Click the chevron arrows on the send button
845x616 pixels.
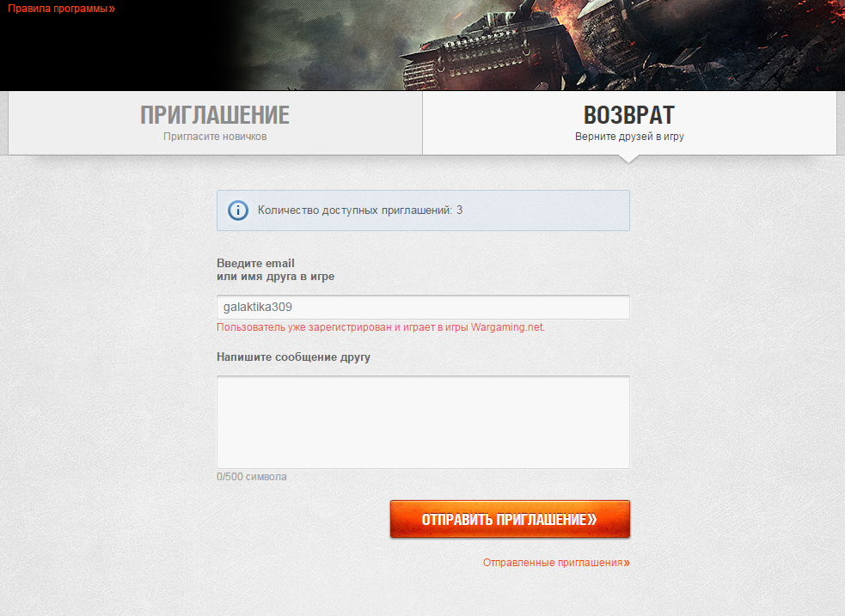(591, 520)
